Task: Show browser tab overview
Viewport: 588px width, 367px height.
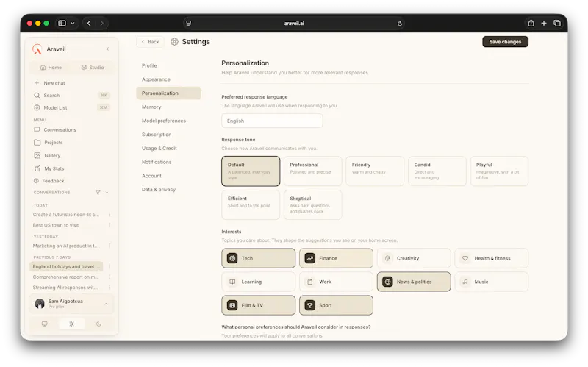Action: pyautogui.click(x=557, y=24)
